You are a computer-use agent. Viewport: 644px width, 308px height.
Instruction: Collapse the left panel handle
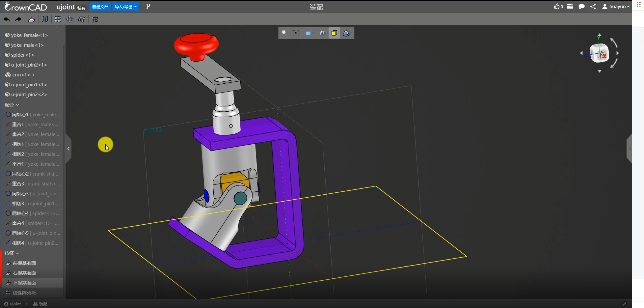click(x=68, y=149)
